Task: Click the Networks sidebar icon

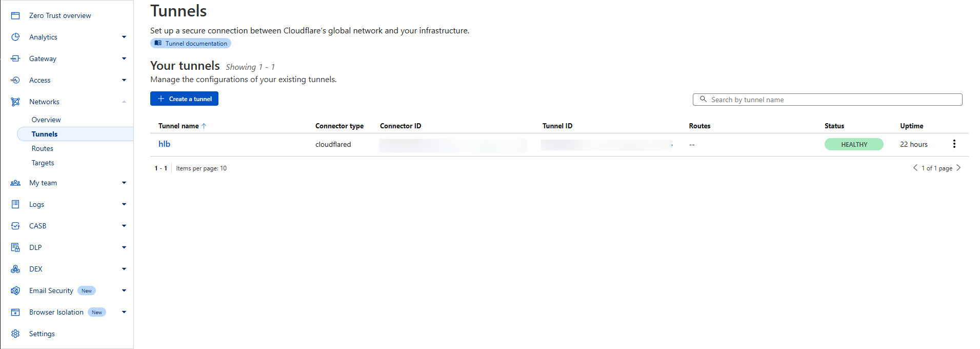Action: pyautogui.click(x=15, y=102)
